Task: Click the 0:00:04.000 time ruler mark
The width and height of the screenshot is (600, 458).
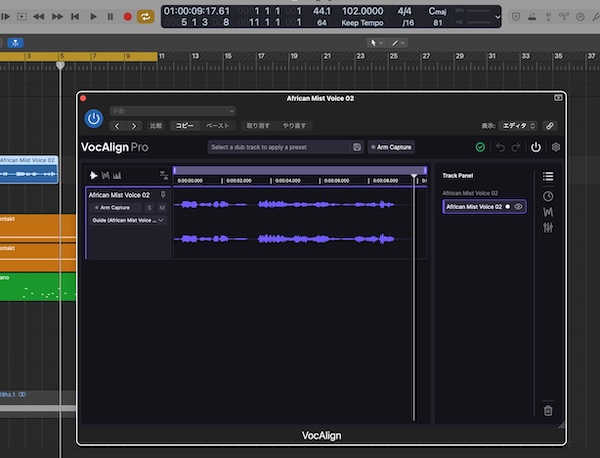Action: tap(288, 181)
